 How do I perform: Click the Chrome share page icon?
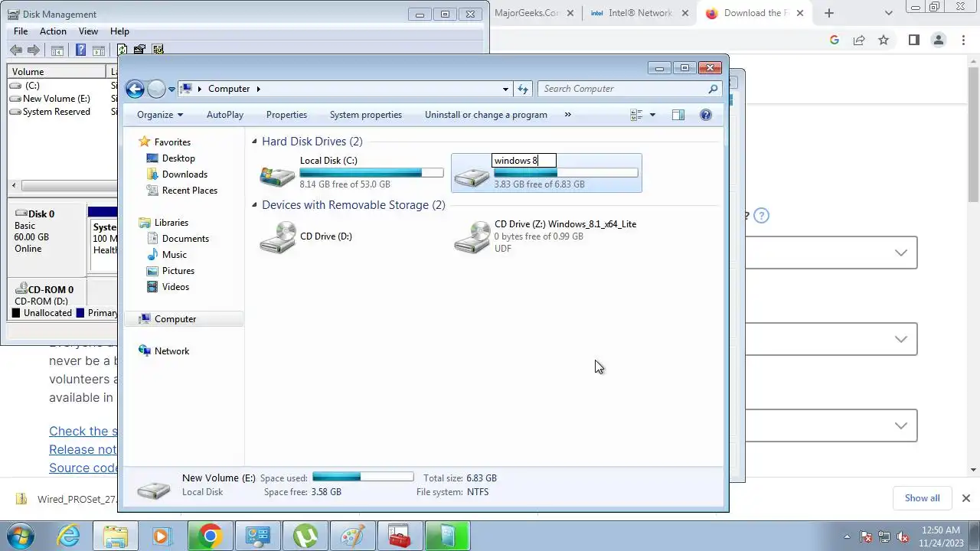(859, 40)
